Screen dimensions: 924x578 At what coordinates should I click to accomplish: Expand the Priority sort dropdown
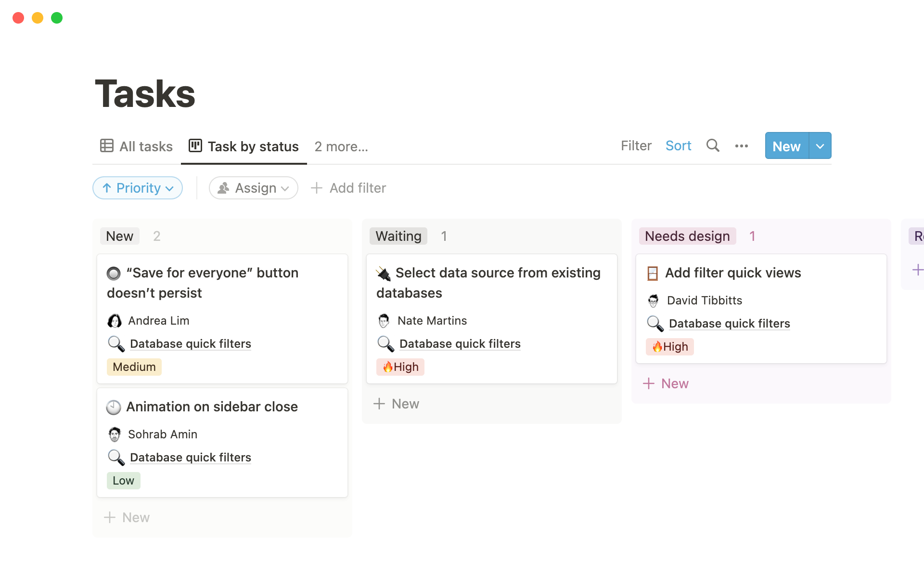[x=138, y=188]
